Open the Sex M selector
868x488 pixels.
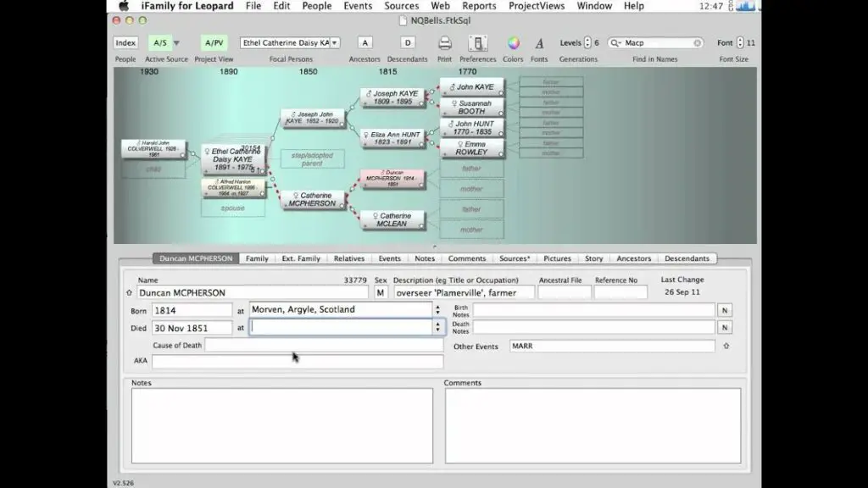point(381,292)
